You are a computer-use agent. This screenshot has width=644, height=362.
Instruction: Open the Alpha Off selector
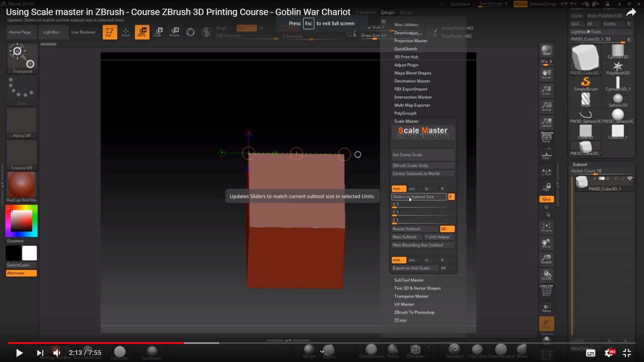(22, 123)
